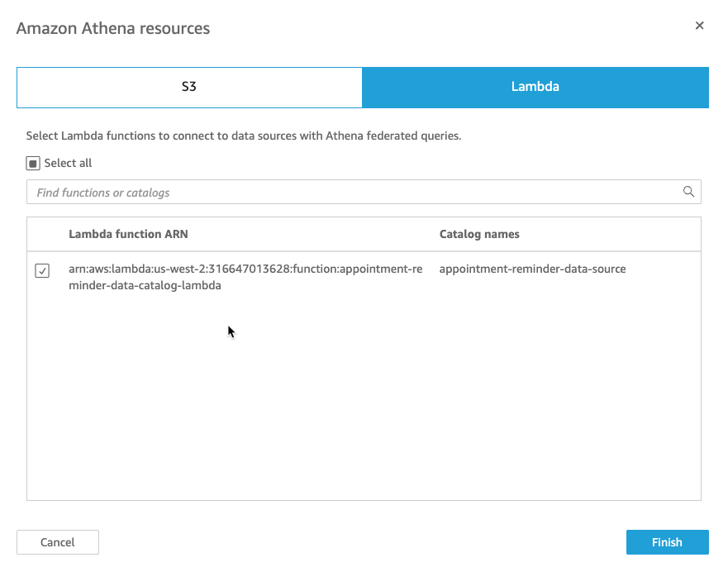Confirm Lambda selection with Finish
This screenshot has height=567, width=728.
click(667, 542)
